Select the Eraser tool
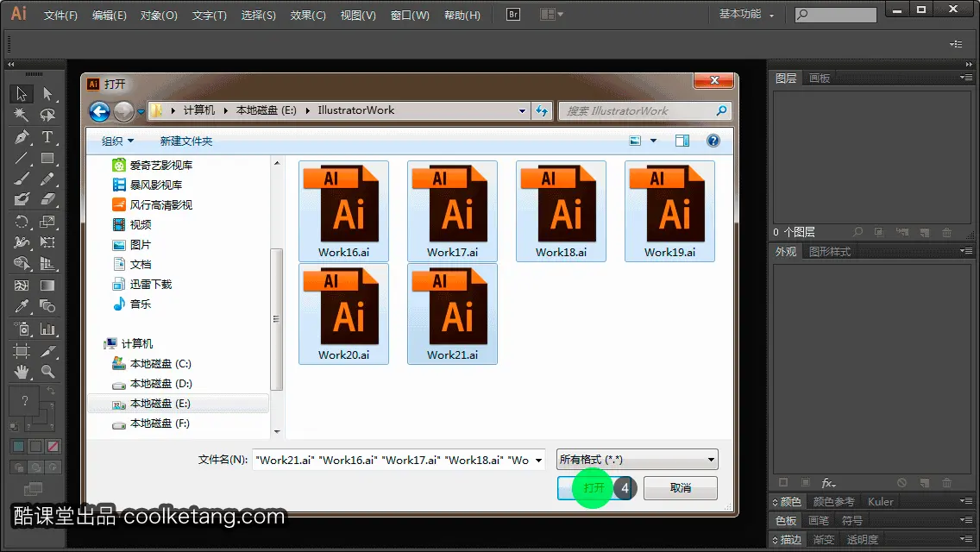The height and width of the screenshot is (552, 980). pos(47,199)
